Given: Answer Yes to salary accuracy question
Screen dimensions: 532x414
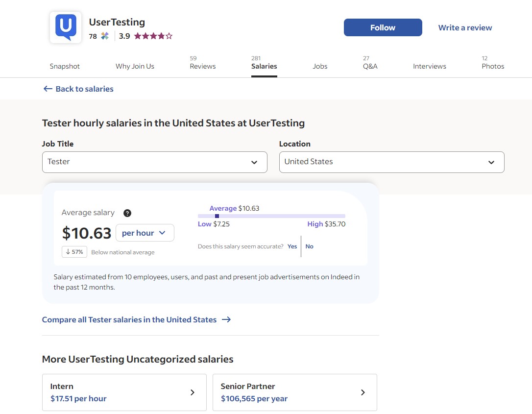Looking at the screenshot, I should [292, 246].
